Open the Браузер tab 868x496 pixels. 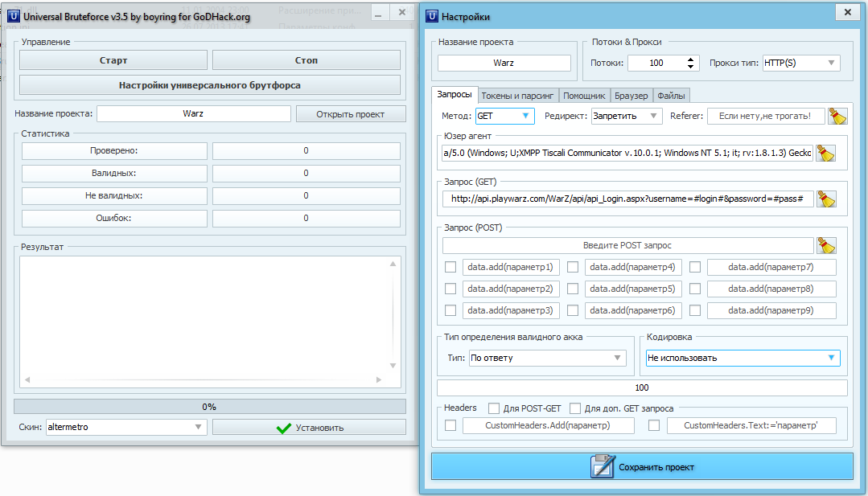(x=631, y=96)
